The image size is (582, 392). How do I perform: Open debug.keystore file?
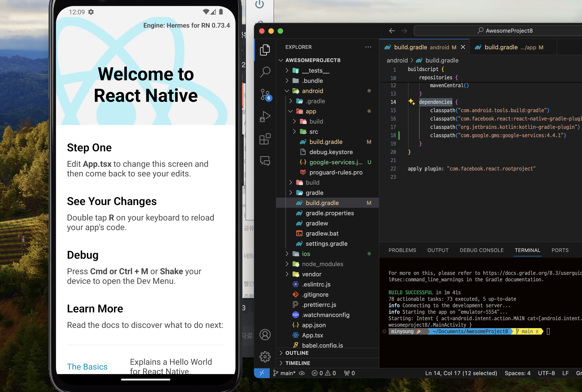[x=328, y=152]
